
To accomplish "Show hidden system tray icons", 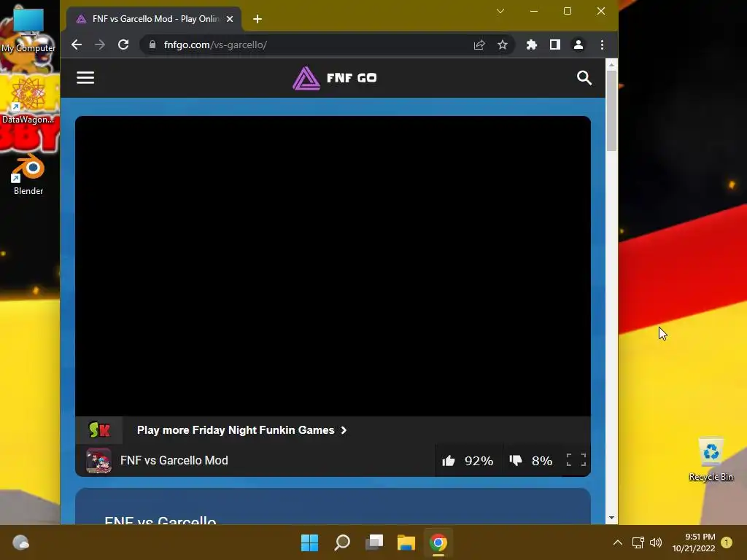I will pyautogui.click(x=617, y=542).
